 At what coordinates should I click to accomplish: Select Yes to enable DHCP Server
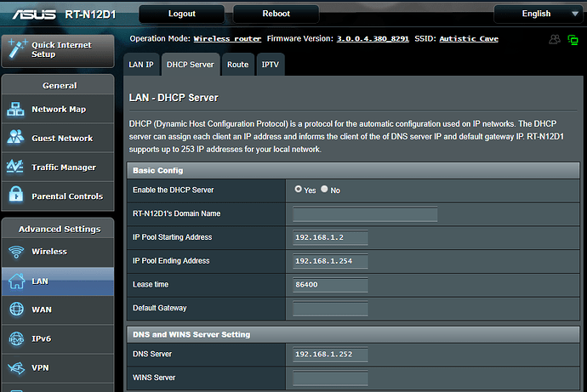[299, 190]
